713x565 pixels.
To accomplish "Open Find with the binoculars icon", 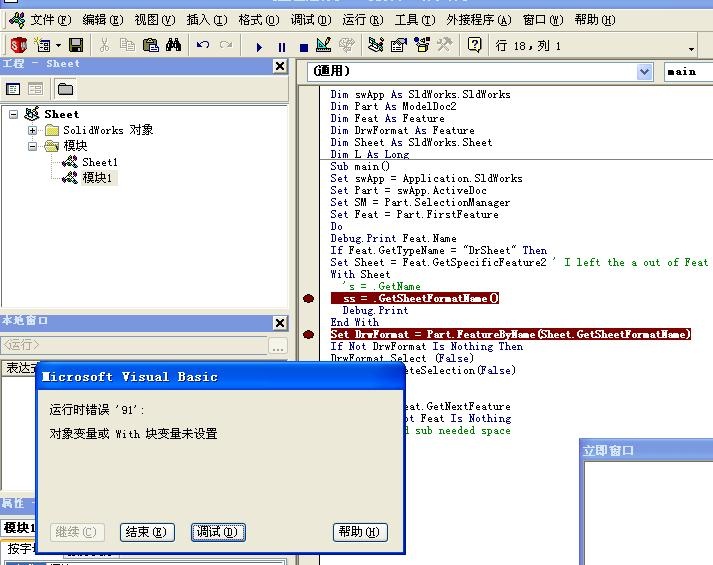I will pyautogui.click(x=174, y=45).
